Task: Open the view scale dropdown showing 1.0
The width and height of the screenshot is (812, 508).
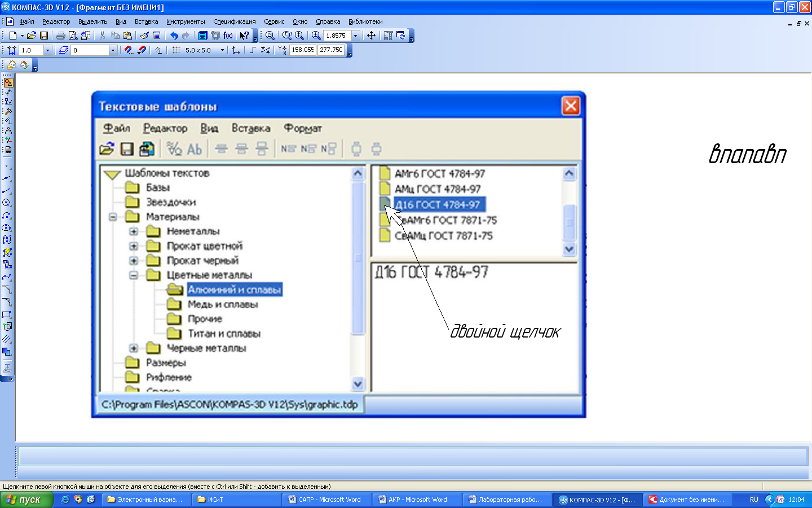Action: pyautogui.click(x=47, y=50)
